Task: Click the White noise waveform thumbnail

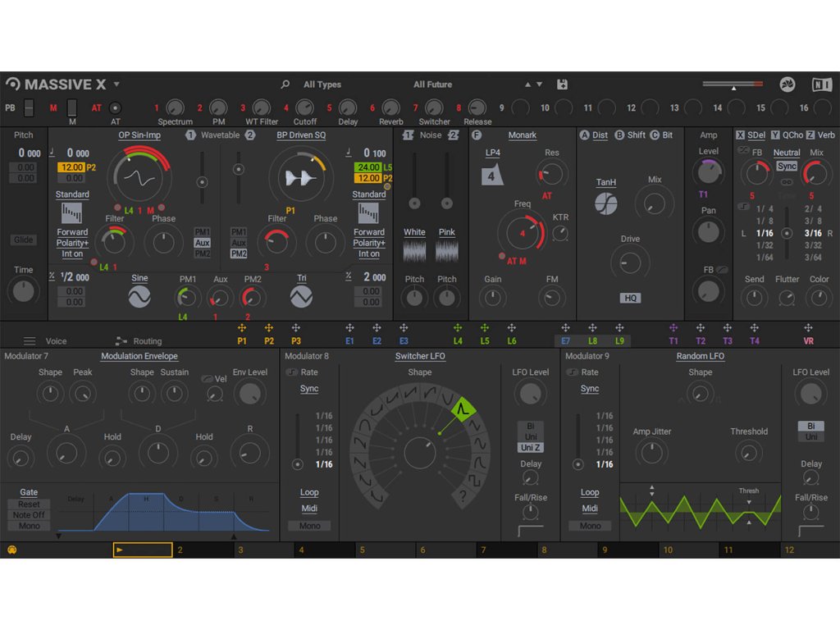Action: click(x=414, y=251)
